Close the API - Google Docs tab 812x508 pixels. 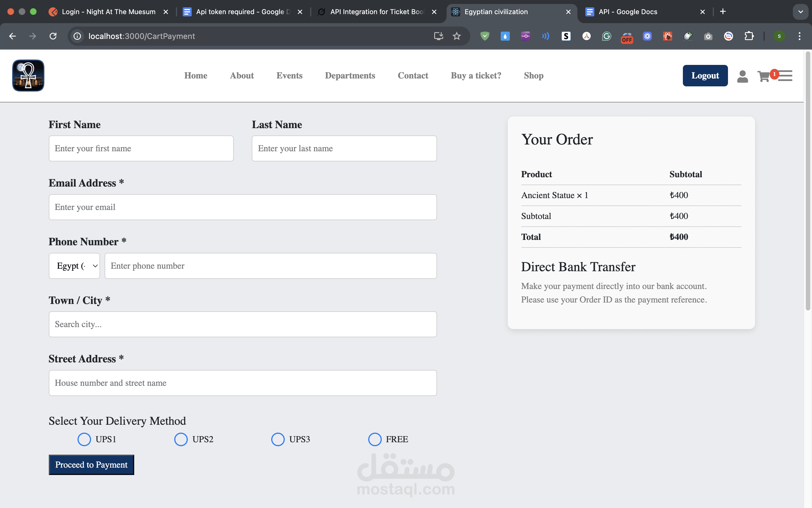click(x=702, y=12)
